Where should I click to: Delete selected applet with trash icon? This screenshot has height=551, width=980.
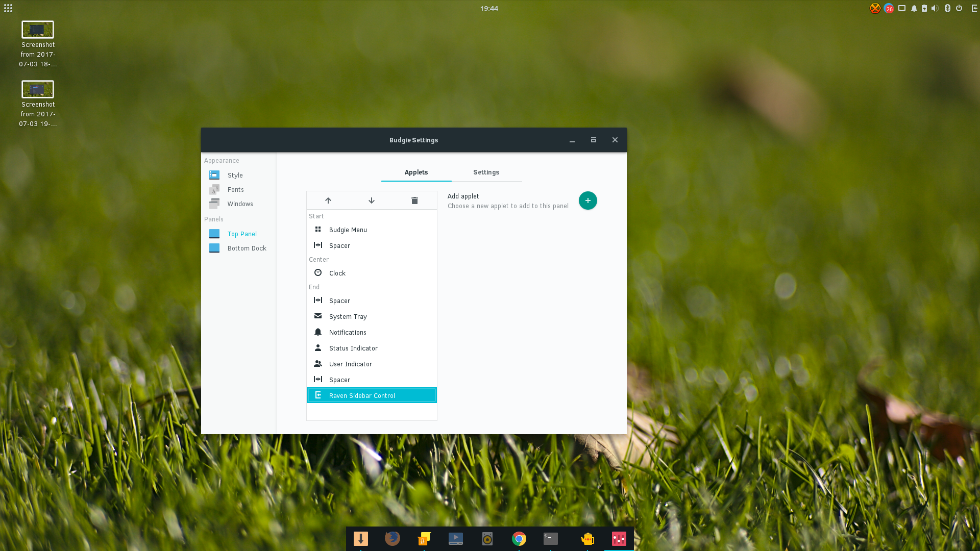click(x=414, y=201)
